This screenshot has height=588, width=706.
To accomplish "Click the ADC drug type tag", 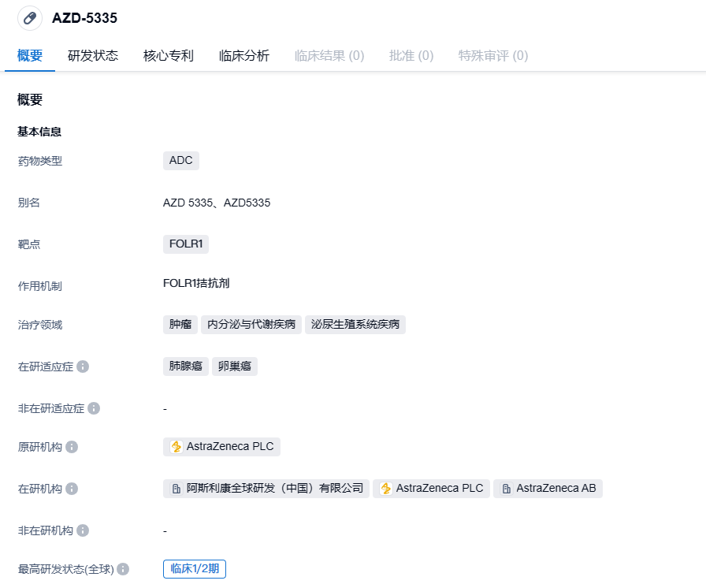I will [x=180, y=161].
